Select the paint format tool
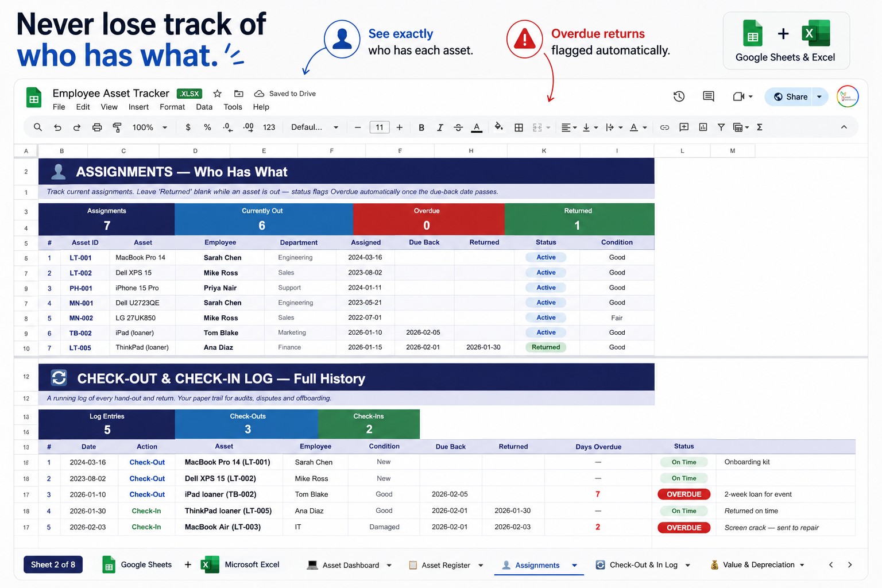 [x=117, y=127]
